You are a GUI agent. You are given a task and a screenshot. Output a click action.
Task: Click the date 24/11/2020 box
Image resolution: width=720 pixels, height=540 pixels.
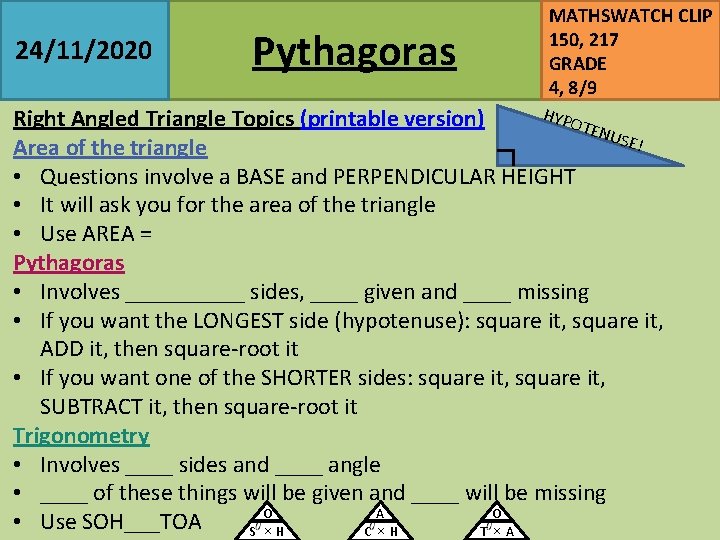[84, 50]
